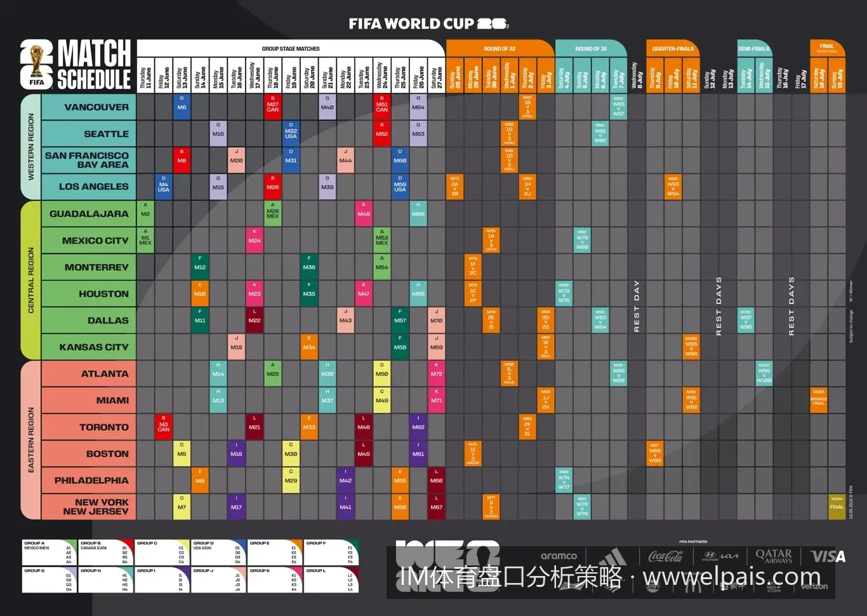Screen dimensions: 867x616
Task: Click match M73 2A v 2B cell
Action: pos(454,187)
